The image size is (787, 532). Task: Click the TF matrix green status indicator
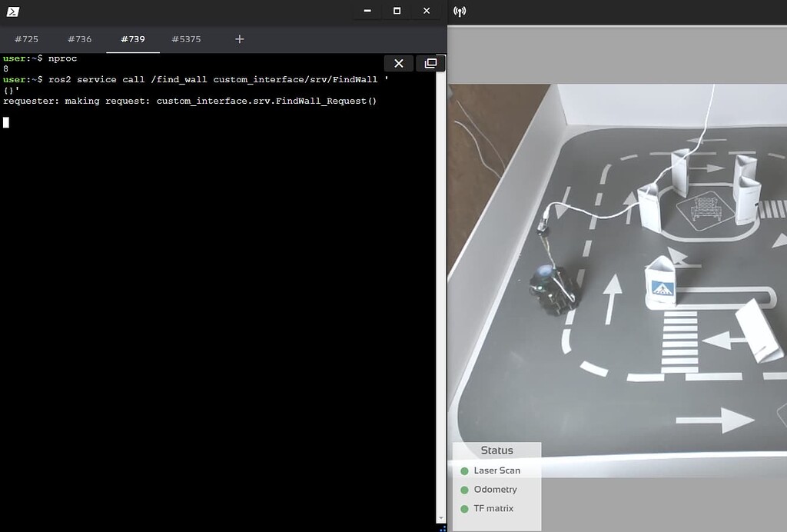pyautogui.click(x=464, y=509)
